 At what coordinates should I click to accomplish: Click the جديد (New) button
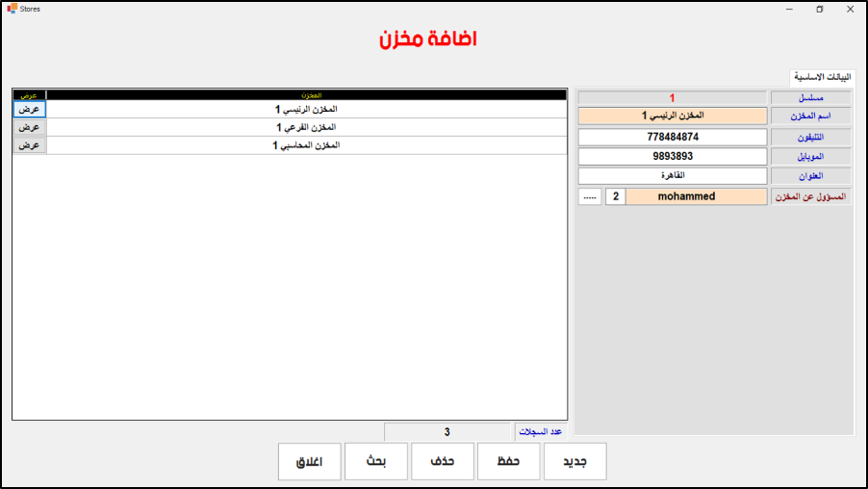tap(574, 462)
